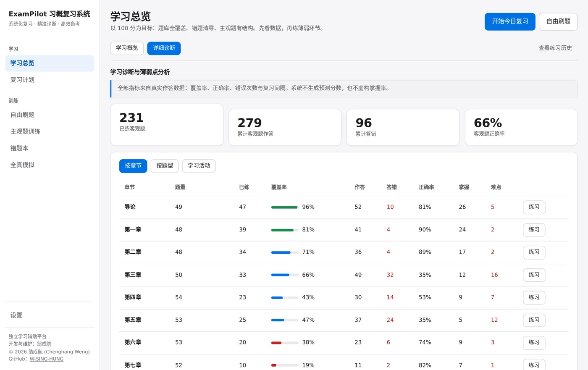The image size is (588, 370).
Task: Click the 第二章 chapter name
Action: [133, 252]
